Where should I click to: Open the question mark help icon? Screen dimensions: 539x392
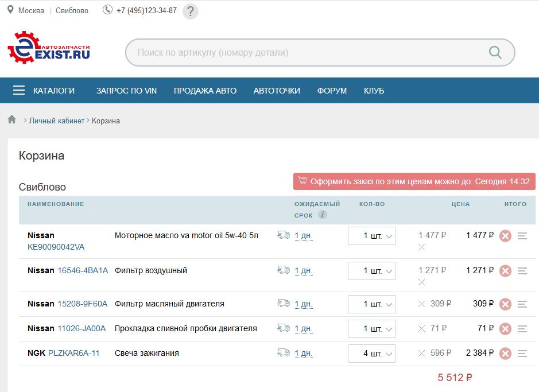[x=191, y=11]
